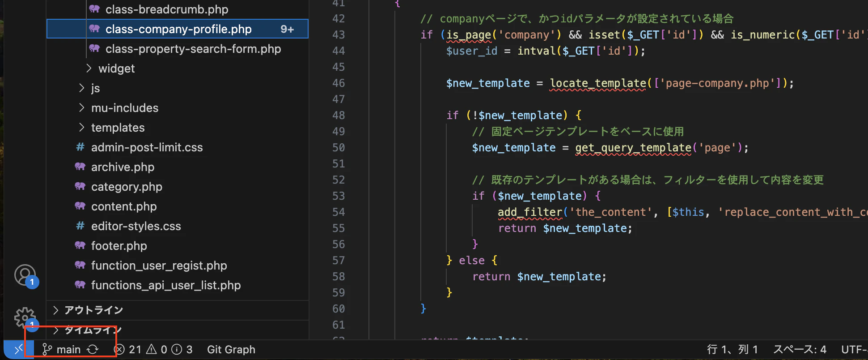This screenshot has height=360, width=868.
Task: Open Git Graph from status bar
Action: click(231, 349)
